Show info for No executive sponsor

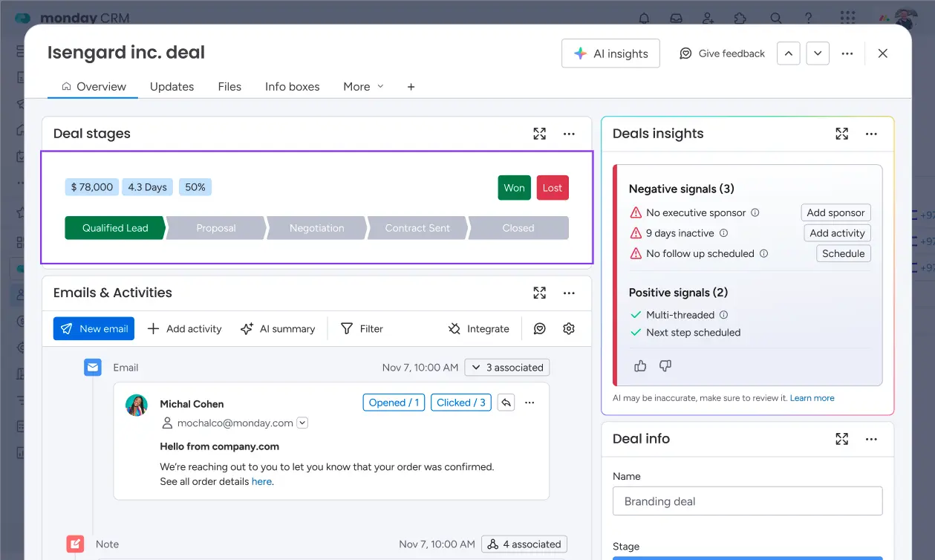pos(755,212)
